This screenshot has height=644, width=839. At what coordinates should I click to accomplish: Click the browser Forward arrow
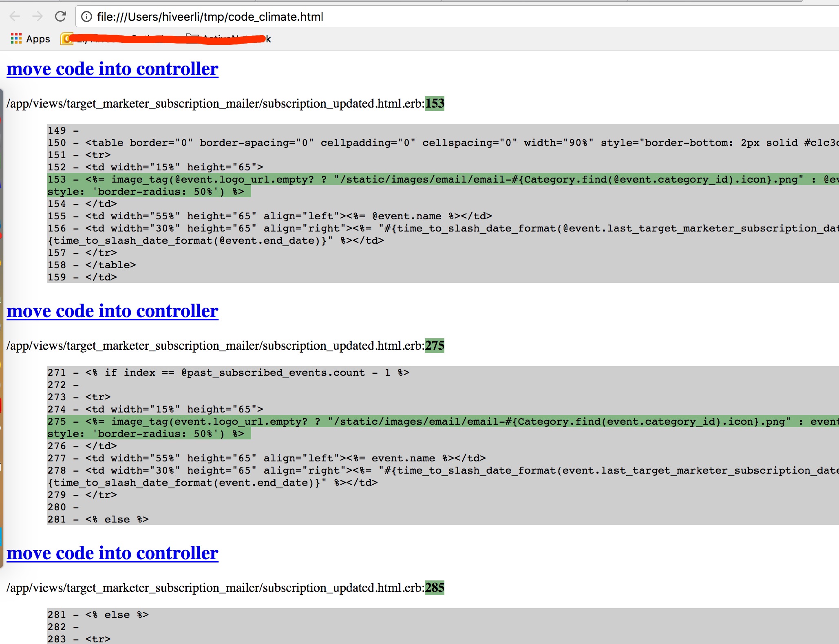[38, 16]
